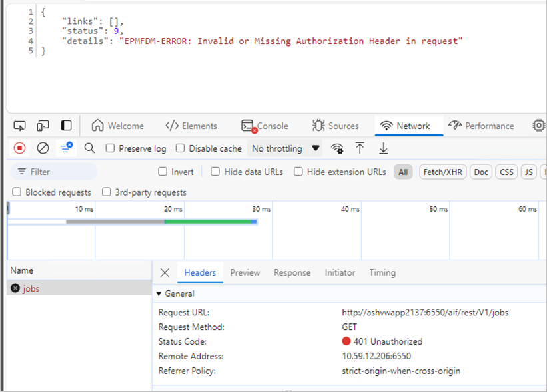
Task: Enable the Preserve log checkbox
Action: click(110, 148)
